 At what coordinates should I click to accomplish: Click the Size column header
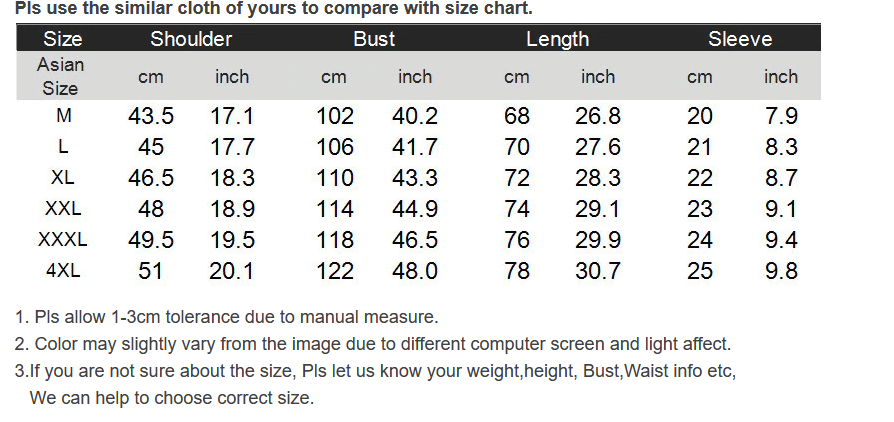[63, 39]
